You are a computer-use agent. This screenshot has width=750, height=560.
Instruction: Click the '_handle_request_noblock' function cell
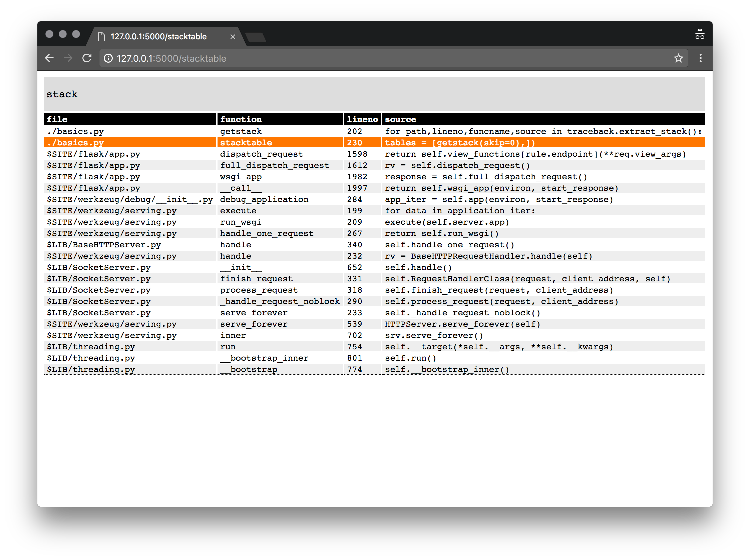pyautogui.click(x=280, y=302)
